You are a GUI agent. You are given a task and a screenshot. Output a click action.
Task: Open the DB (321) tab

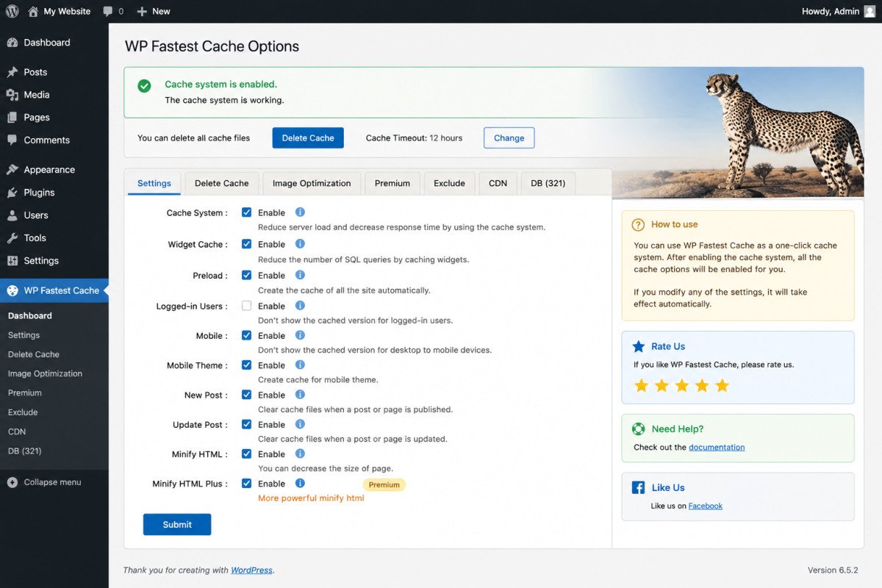[548, 183]
